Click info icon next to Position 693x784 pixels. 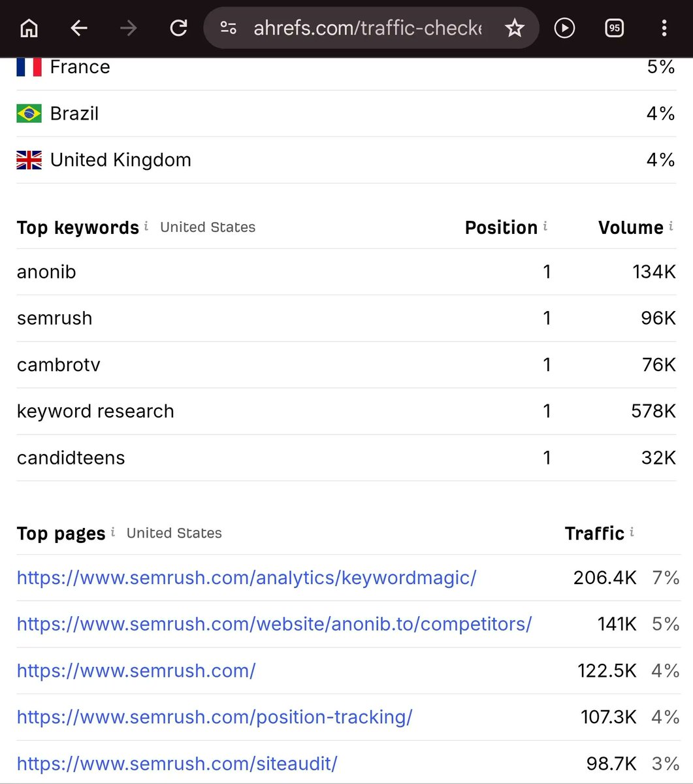545,225
